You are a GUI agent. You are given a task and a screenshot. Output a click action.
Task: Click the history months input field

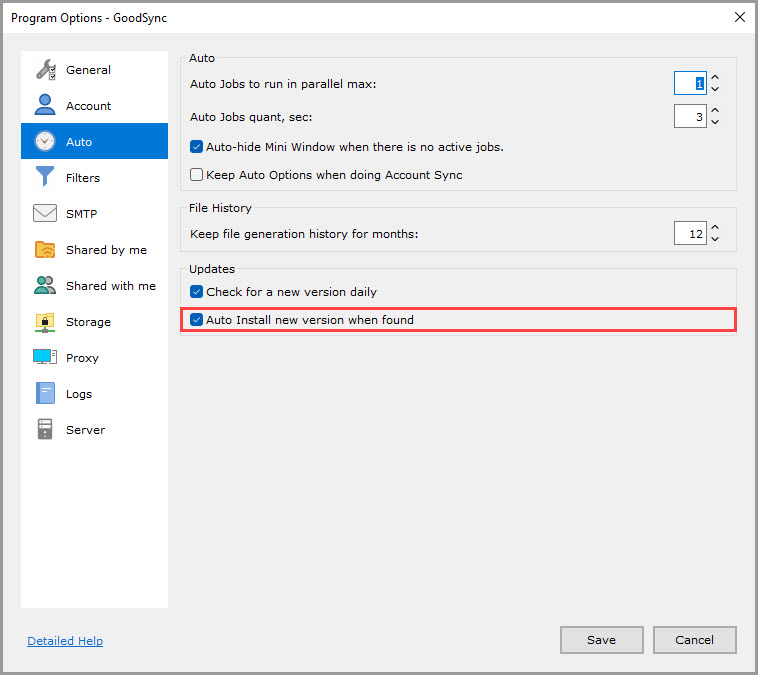click(690, 233)
